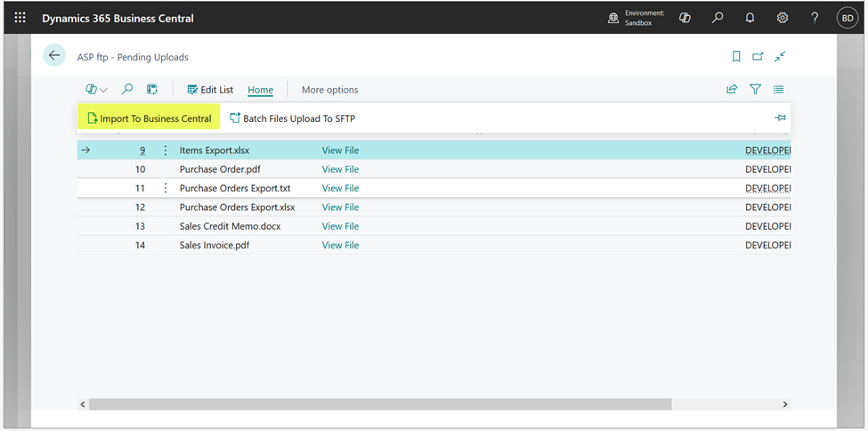Open row menu for Items Export.xlsx
The height and width of the screenshot is (431, 868).
(165, 150)
